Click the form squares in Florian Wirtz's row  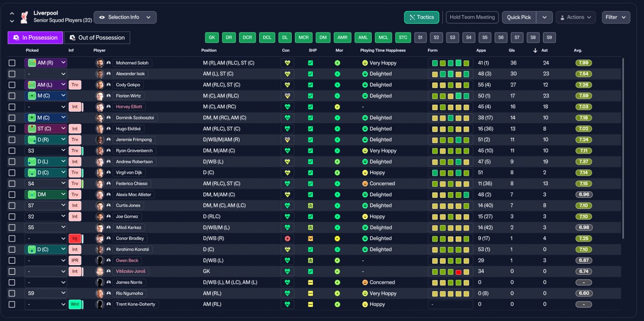tap(450, 96)
